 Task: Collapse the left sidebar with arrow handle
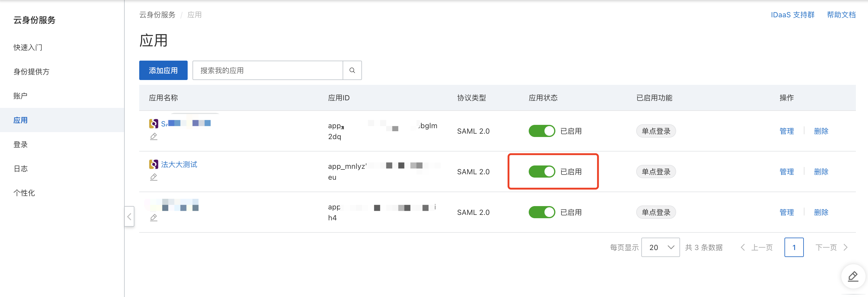[x=130, y=216]
